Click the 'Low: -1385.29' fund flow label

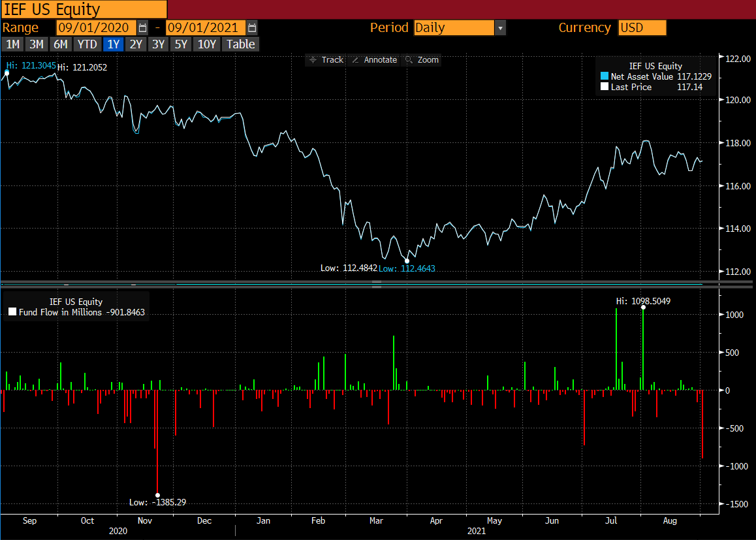coord(157,502)
